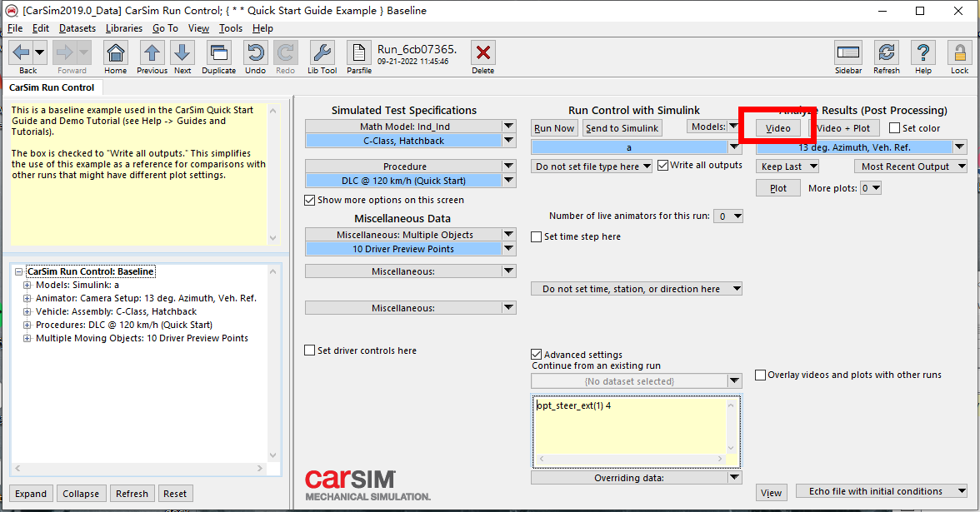The image size is (980, 512).
Task: Open Echo file with initial conditions dropdown
Action: (882, 491)
